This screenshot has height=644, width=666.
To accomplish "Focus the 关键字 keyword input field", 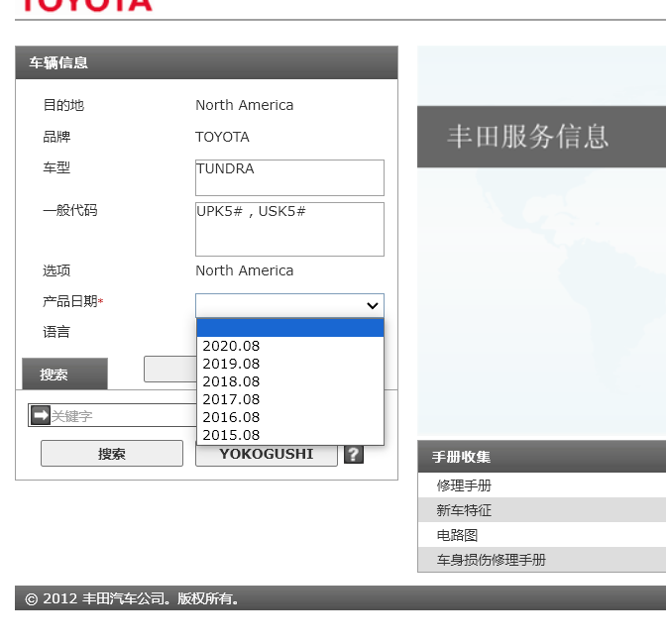I will click(x=119, y=416).
